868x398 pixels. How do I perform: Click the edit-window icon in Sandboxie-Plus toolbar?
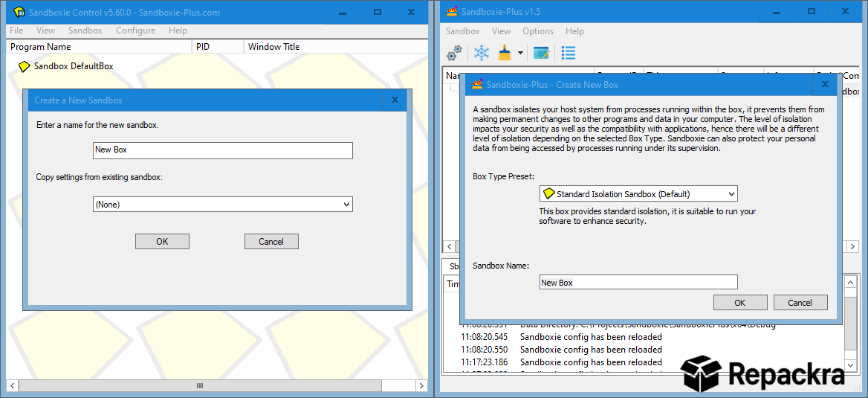541,54
